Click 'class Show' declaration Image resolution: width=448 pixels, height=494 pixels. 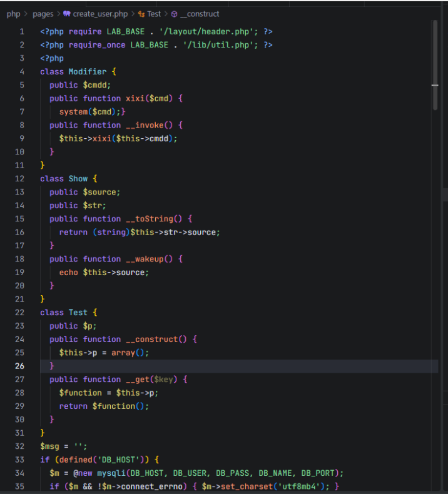pyautogui.click(x=64, y=179)
